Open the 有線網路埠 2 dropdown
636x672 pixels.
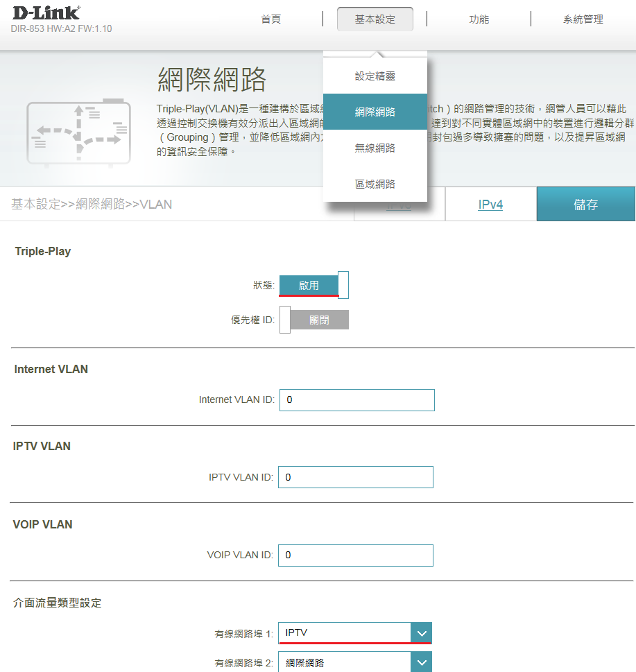(x=345, y=662)
